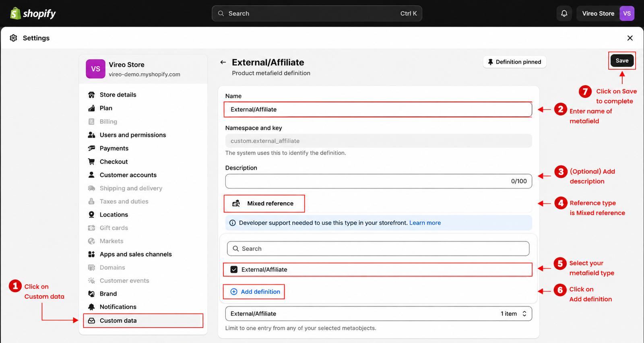Toggle the Definition pinned button
This screenshot has width=644, height=343.
514,62
